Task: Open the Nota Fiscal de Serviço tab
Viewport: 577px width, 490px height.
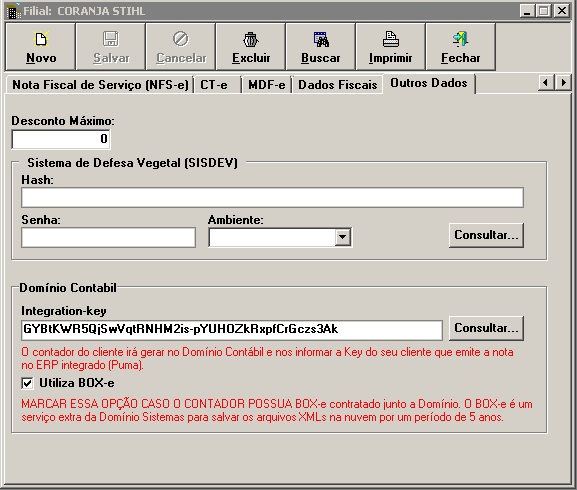Action: [x=100, y=85]
